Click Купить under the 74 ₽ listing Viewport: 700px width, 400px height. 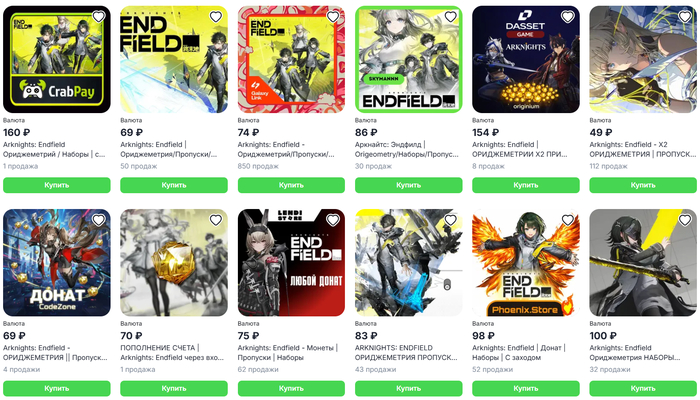click(x=291, y=185)
